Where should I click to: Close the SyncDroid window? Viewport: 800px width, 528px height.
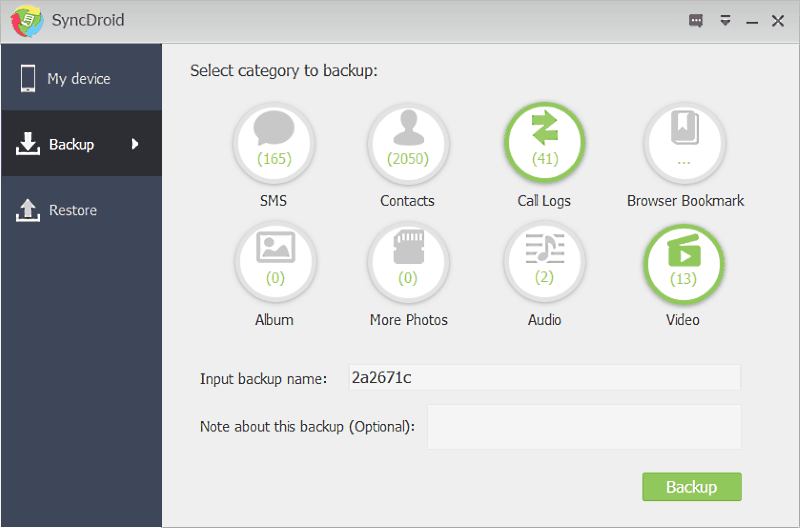click(x=778, y=21)
